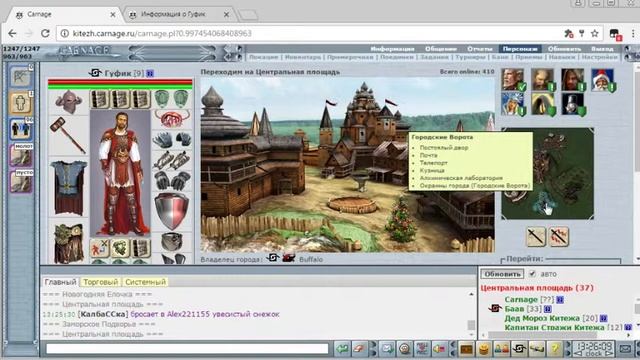
Task: Open the two-people friends icon in toolbar
Action: pos(502,349)
